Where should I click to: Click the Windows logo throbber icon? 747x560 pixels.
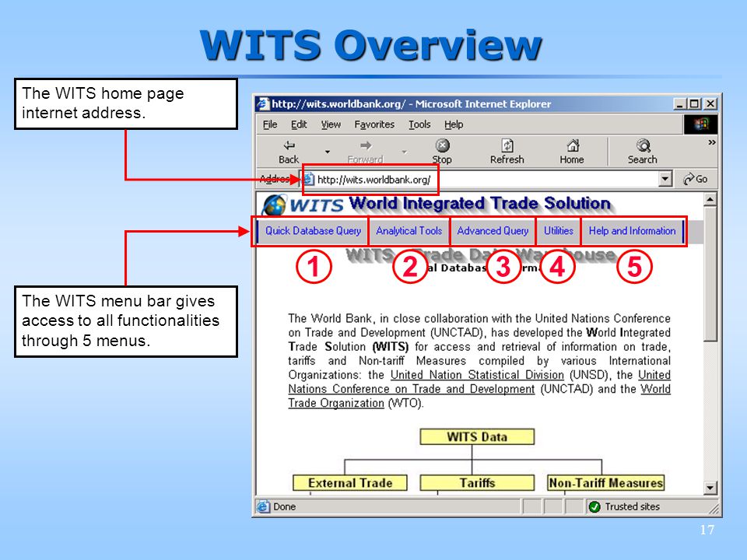[701, 124]
